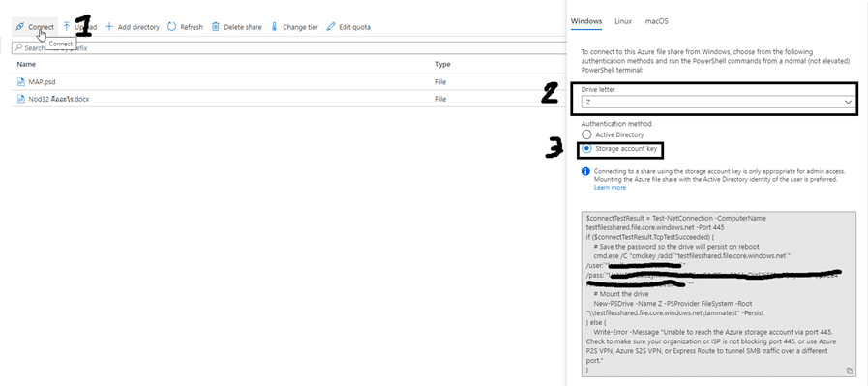The image size is (868, 386).
Task: Sort files by the Type column
Action: coord(443,64)
